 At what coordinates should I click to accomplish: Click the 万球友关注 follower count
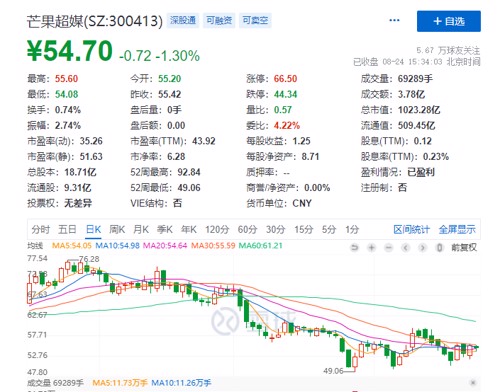(x=448, y=51)
